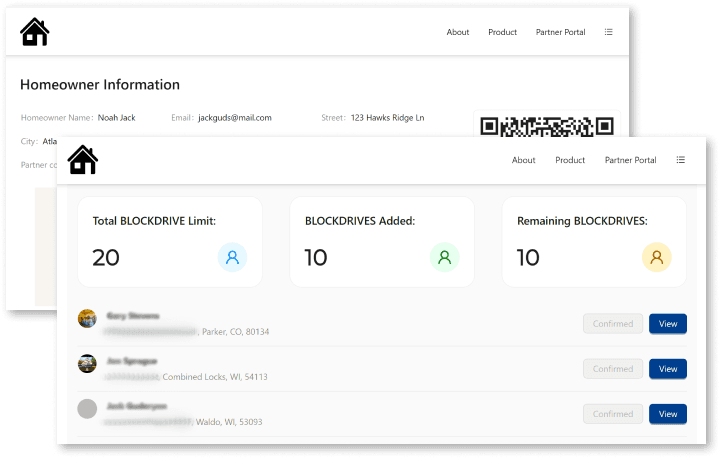The image size is (720, 458).
Task: Click the address Parker, CO, 80134
Action: pos(236,332)
